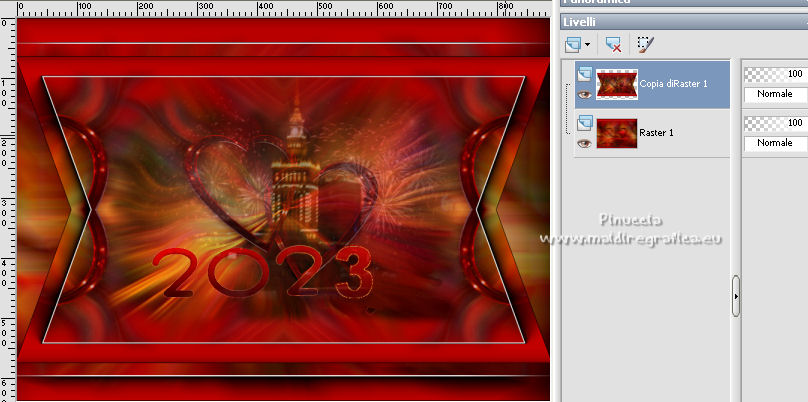Click the Copia diRaster 1 layer name
The width and height of the screenshot is (808, 402).
pos(673,83)
